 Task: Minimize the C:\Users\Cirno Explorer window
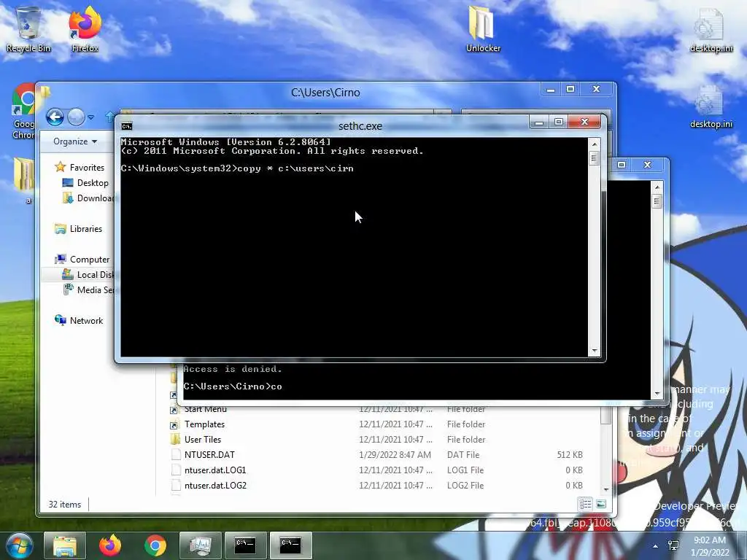coord(550,89)
